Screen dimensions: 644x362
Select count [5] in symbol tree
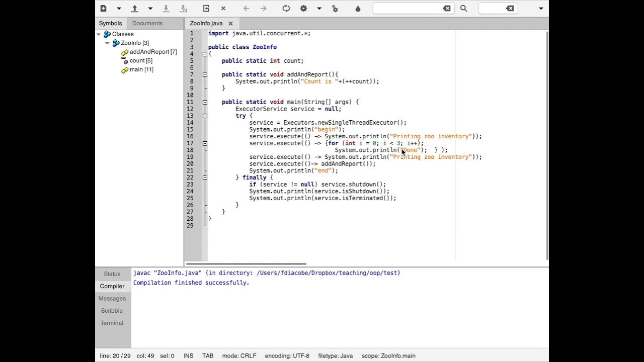(141, 61)
